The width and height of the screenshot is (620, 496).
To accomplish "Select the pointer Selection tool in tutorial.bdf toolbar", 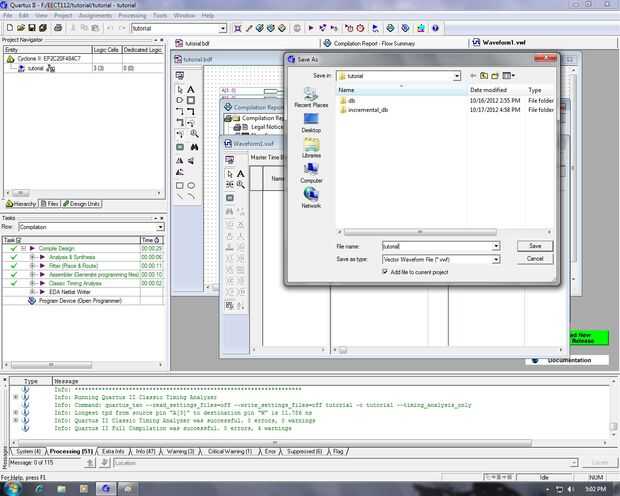I will click(x=180, y=89).
